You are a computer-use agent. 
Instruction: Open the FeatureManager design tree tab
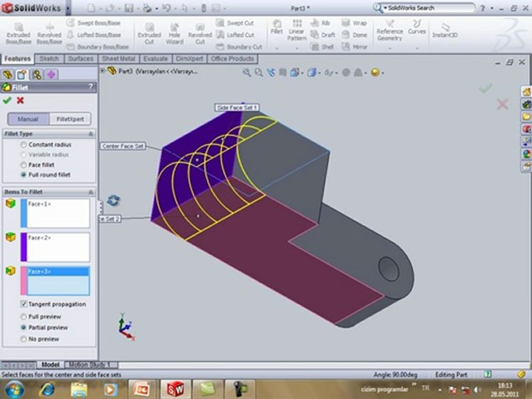click(x=7, y=74)
